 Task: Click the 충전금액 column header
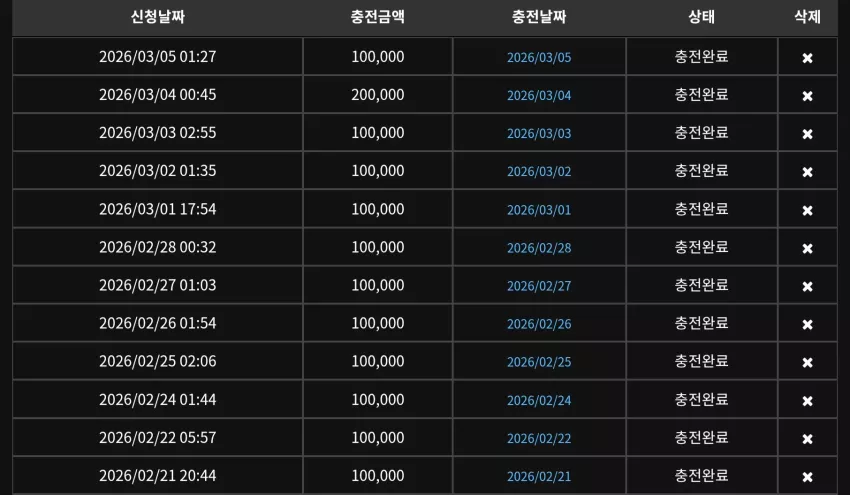point(377,17)
